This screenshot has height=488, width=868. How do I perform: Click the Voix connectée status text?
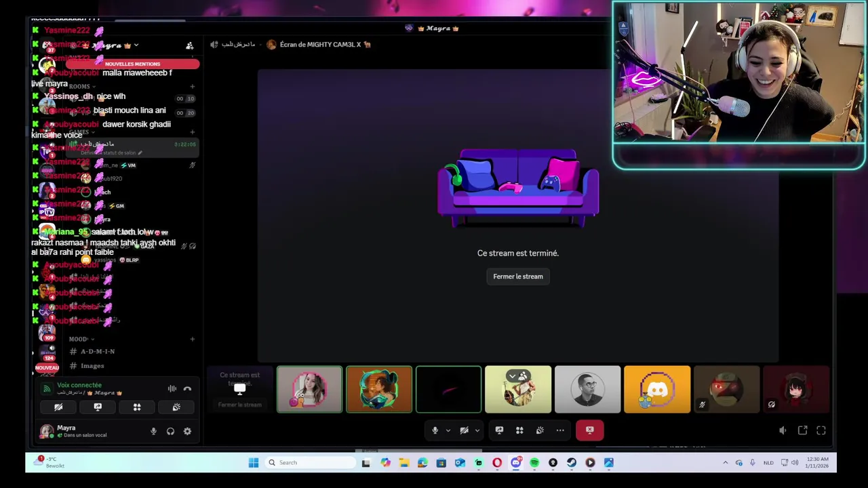(x=79, y=385)
